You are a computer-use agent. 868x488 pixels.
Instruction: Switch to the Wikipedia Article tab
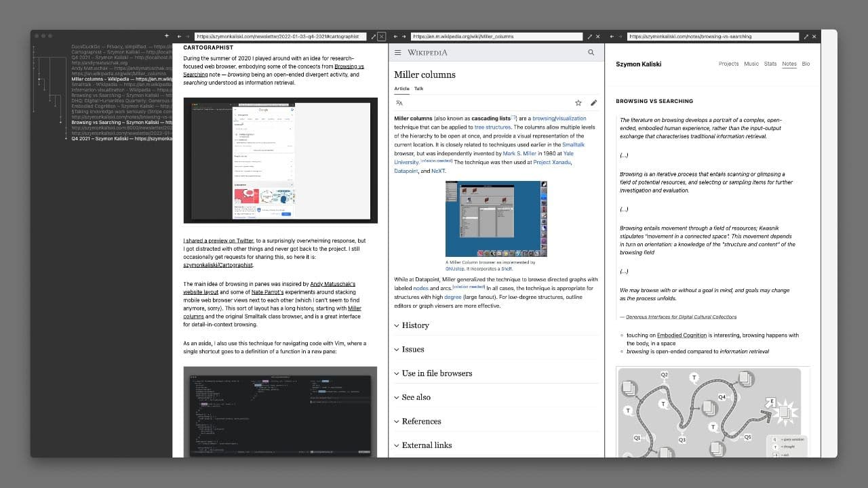click(402, 89)
